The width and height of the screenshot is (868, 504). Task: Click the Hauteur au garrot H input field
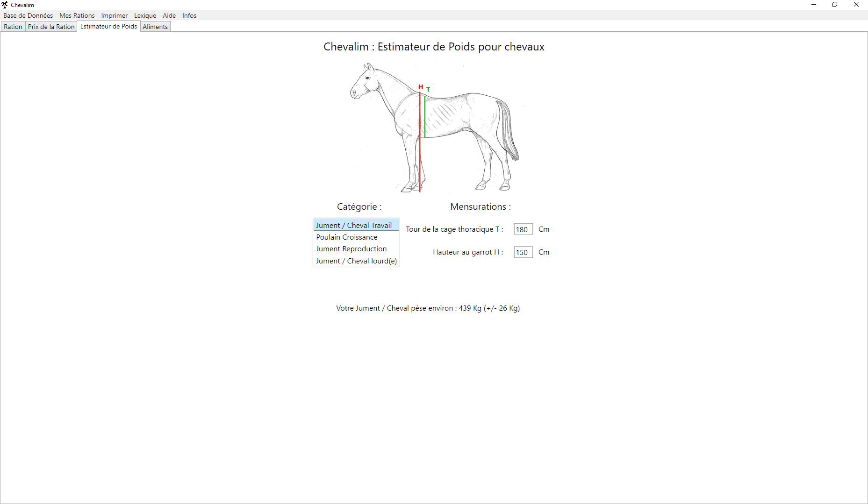523,252
